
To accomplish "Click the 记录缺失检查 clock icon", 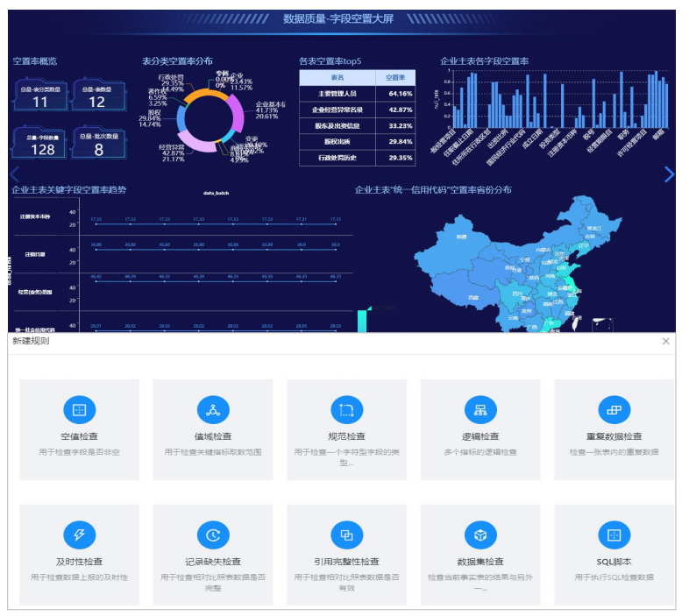I will click(x=213, y=535).
